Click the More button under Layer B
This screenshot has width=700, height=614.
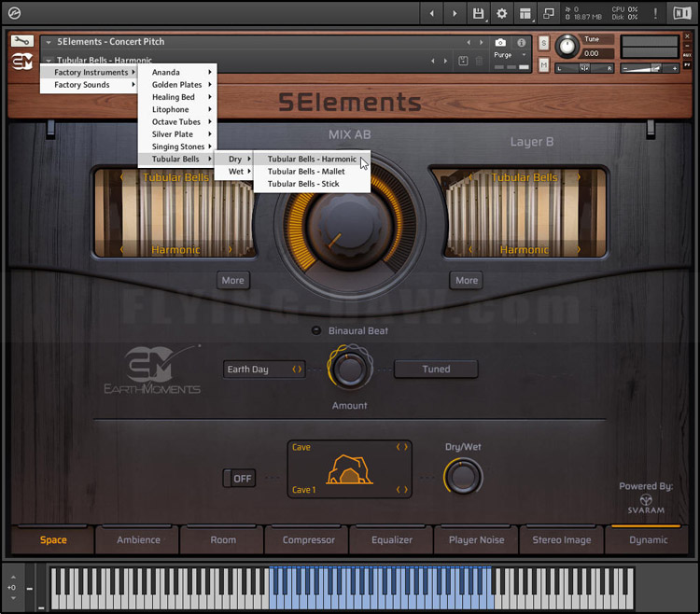coord(467,280)
